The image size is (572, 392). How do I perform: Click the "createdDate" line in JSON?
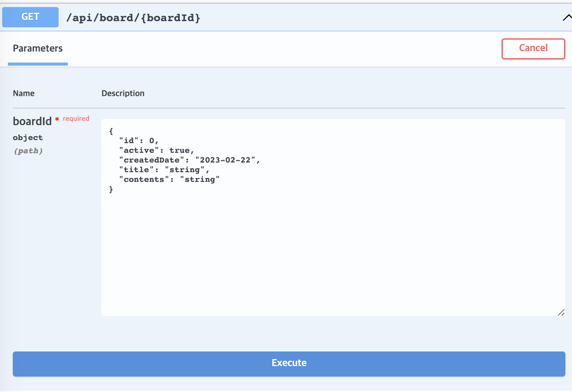(189, 160)
